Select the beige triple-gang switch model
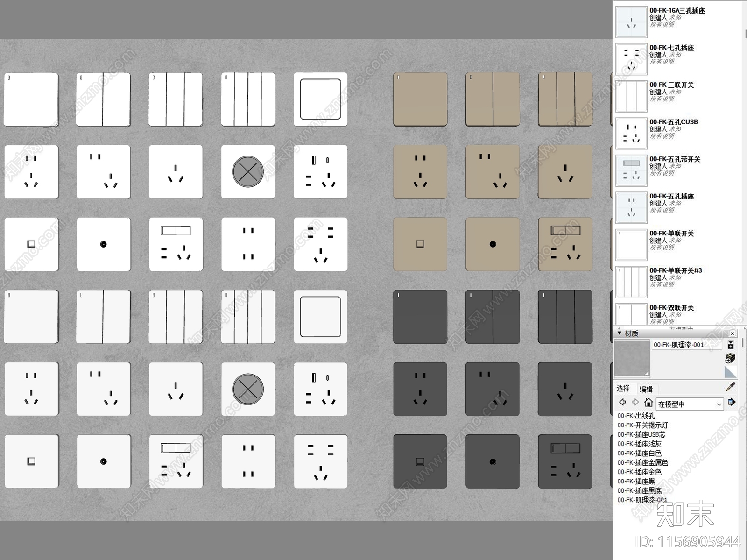747x560 pixels. (x=565, y=99)
